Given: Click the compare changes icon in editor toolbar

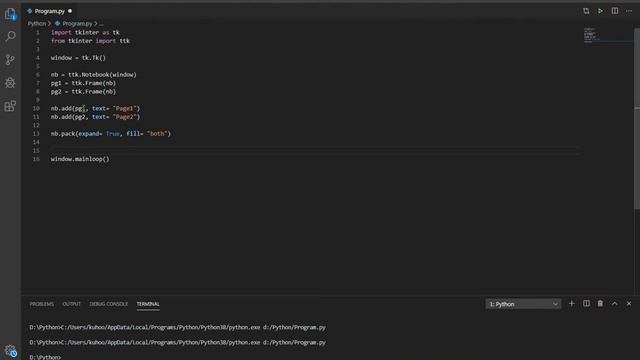Looking at the screenshot, I should pyautogui.click(x=586, y=11).
